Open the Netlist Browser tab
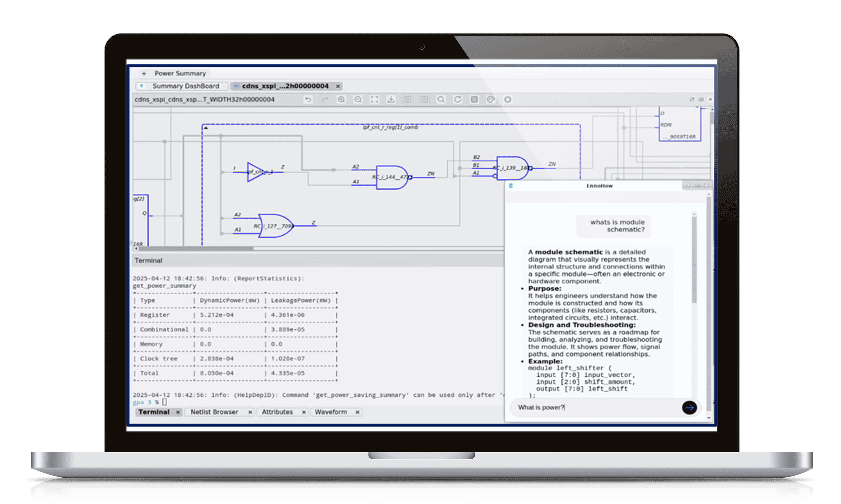Screen dimensions: 841x504 214,412
